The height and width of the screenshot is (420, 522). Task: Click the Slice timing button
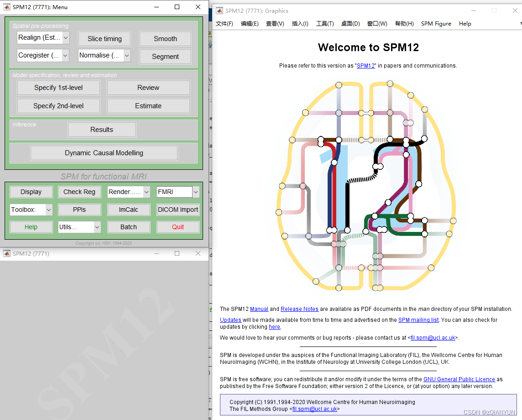[104, 39]
